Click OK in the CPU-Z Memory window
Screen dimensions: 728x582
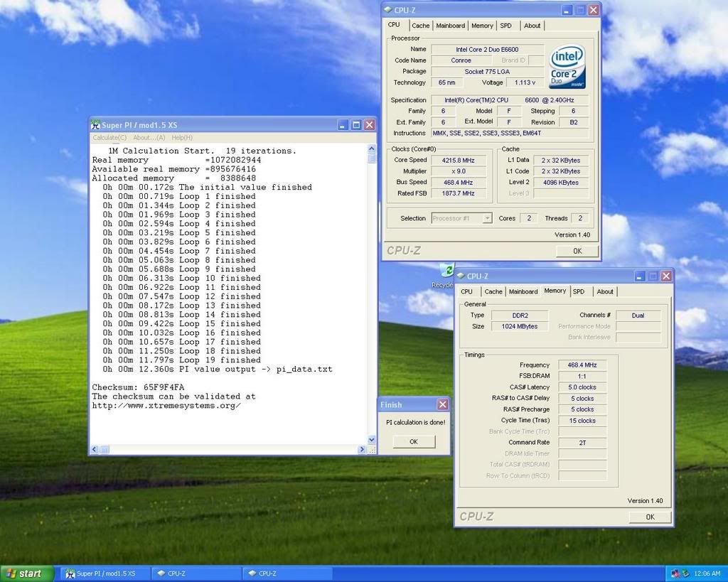649,517
